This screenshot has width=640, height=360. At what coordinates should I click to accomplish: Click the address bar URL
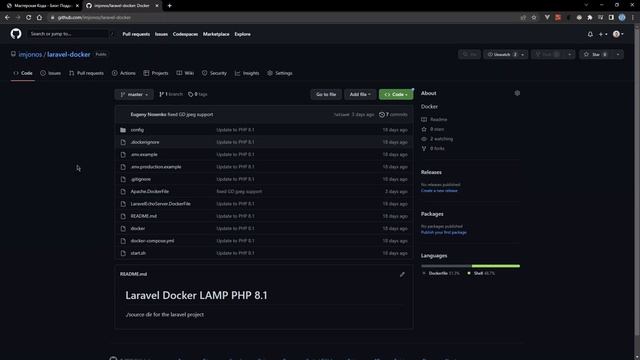click(94, 18)
